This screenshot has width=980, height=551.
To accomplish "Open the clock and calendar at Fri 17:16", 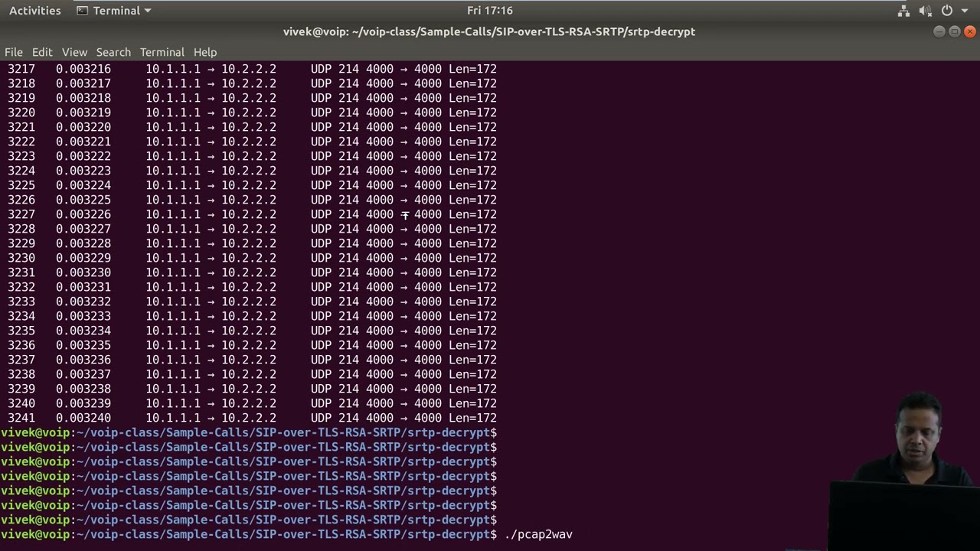I will pos(489,11).
